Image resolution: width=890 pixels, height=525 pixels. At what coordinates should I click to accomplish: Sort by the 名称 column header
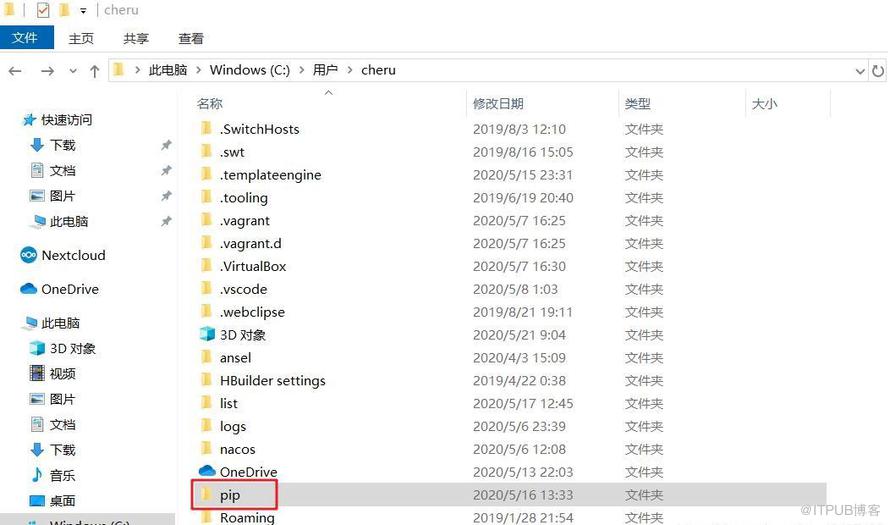(x=209, y=104)
